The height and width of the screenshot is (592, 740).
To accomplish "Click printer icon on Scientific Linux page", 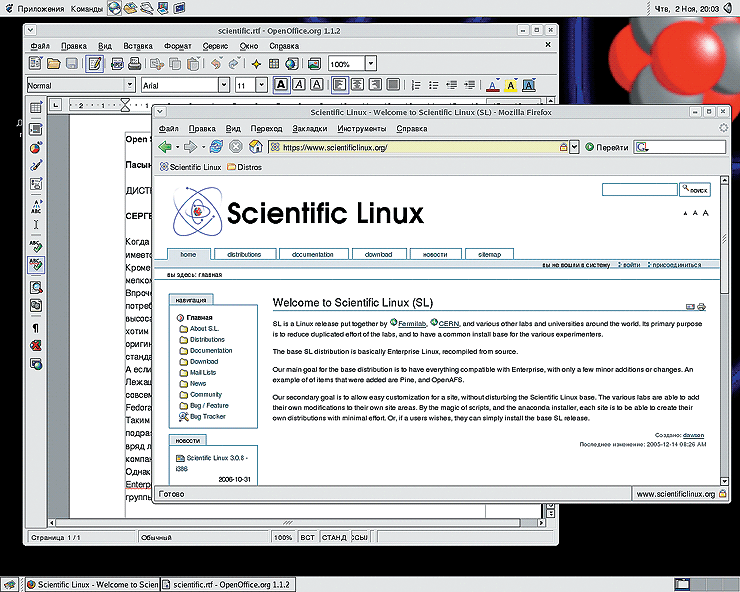I will click(701, 307).
